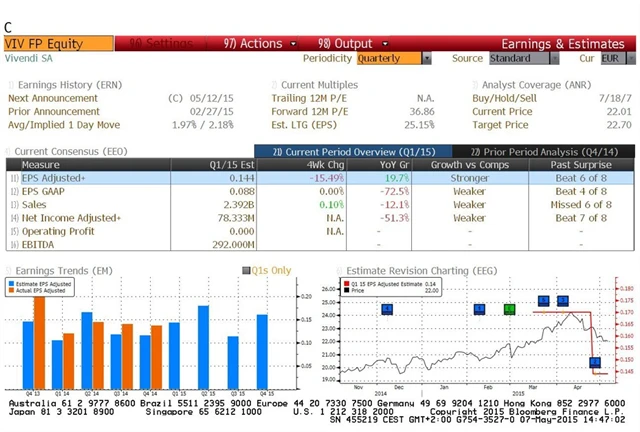This screenshot has width=640, height=432.
Task: Click the red Q1 15 EPS estimate legend swatch
Action: click(x=345, y=284)
